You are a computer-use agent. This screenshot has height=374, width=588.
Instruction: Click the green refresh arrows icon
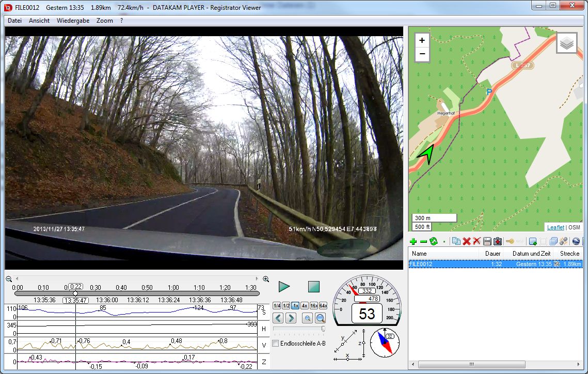click(434, 241)
